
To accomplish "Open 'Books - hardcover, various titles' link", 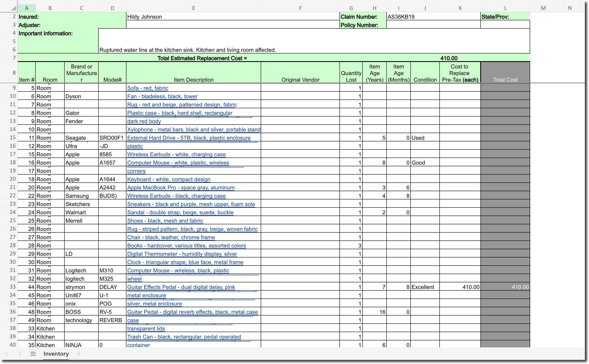I will pos(187,246).
